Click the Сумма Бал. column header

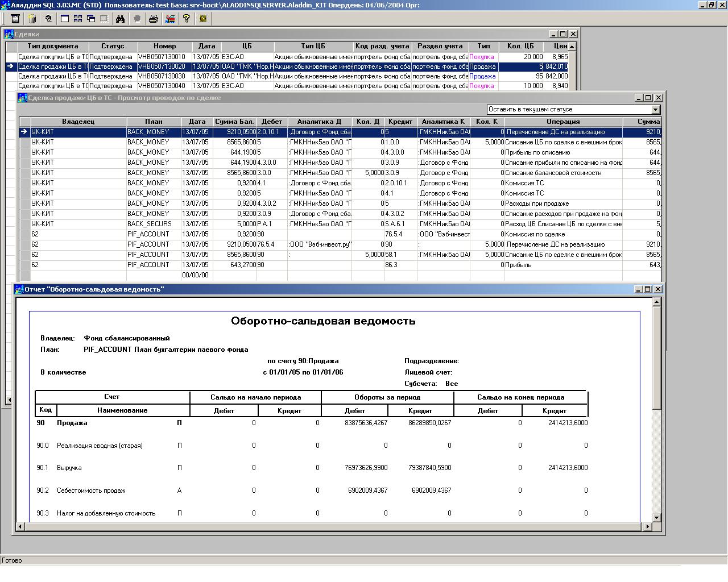(234, 122)
